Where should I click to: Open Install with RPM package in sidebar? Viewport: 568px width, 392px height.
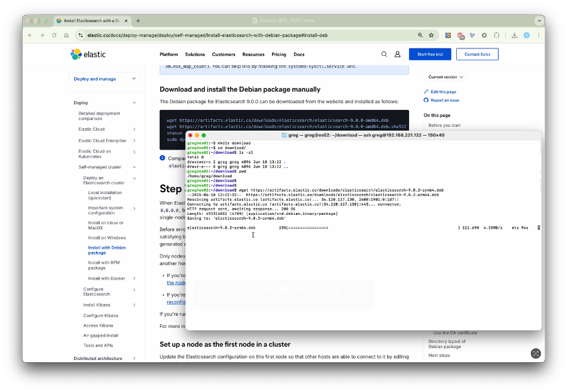(x=104, y=265)
